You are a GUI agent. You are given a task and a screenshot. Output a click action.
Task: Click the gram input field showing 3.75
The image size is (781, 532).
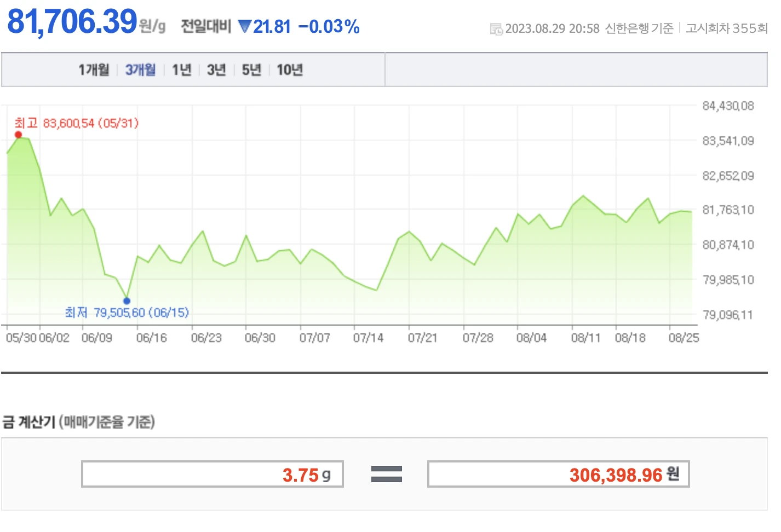[x=213, y=474]
